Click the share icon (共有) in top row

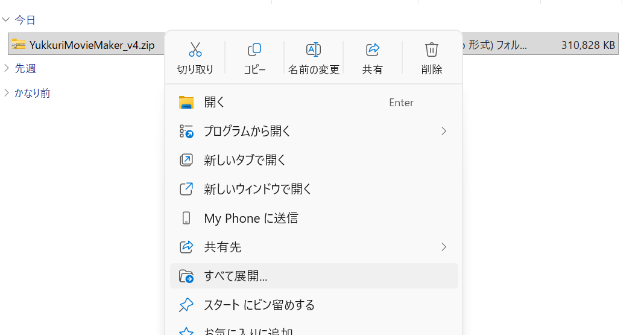tap(373, 49)
